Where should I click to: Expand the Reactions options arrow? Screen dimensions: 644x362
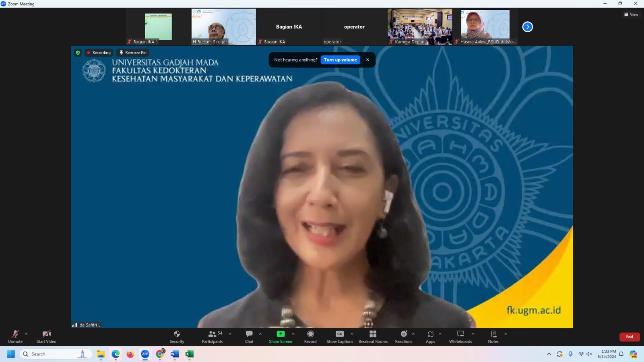413,334
